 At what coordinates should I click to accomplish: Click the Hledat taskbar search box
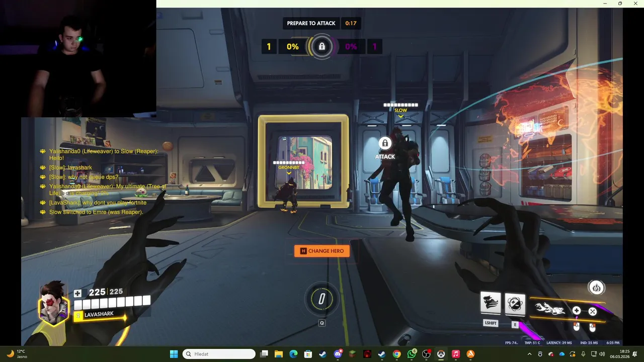point(219,354)
